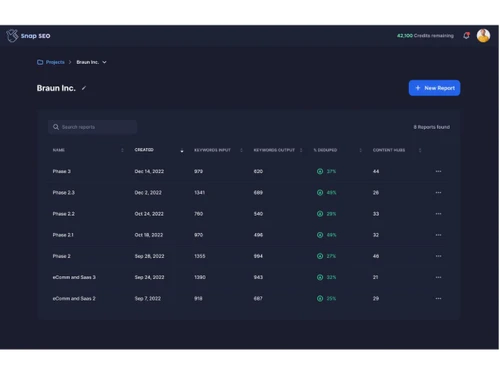Screen dimensions: 500x375
Task: Click the credits remaining counter
Action: [425, 36]
